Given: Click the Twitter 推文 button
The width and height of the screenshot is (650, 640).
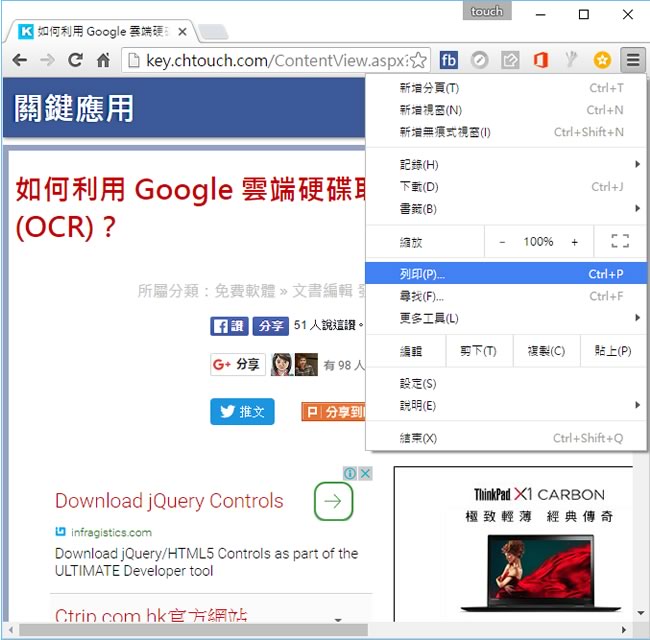Looking at the screenshot, I should pyautogui.click(x=242, y=412).
